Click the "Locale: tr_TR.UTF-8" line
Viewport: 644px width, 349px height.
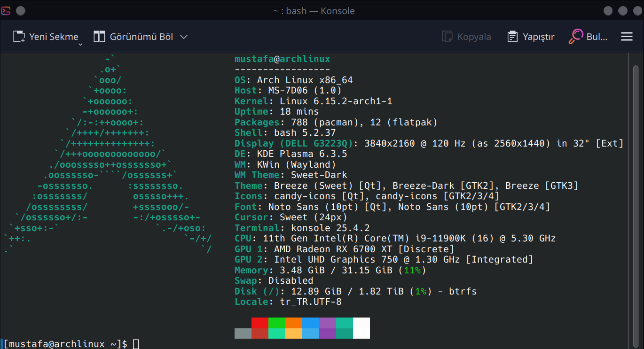tap(288, 302)
